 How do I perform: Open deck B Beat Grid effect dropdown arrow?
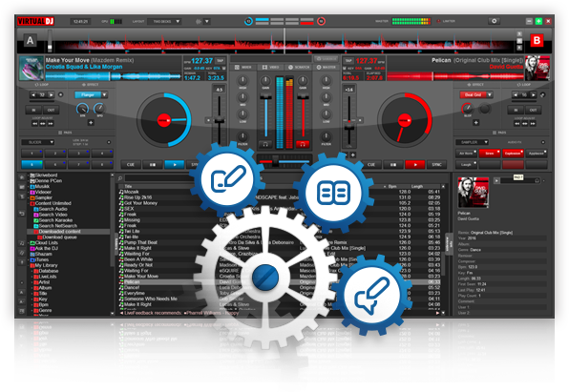point(490,95)
